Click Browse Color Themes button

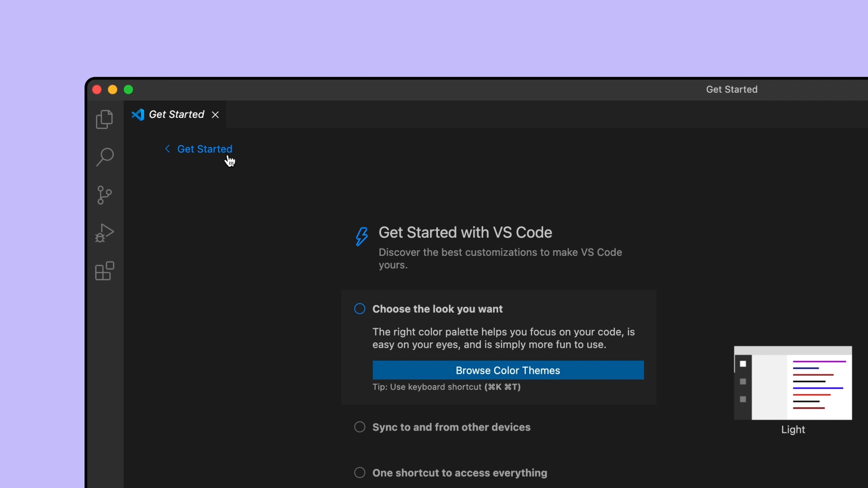click(508, 370)
